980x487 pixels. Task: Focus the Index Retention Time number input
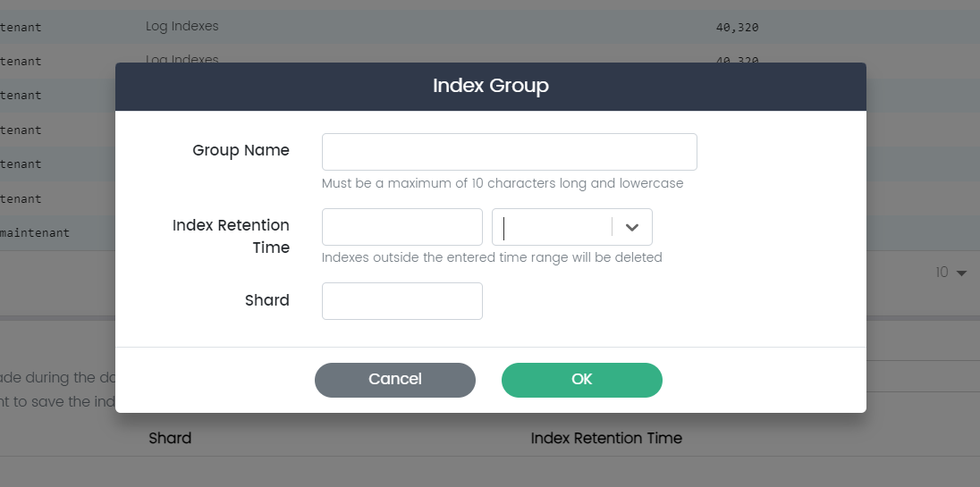tap(401, 227)
